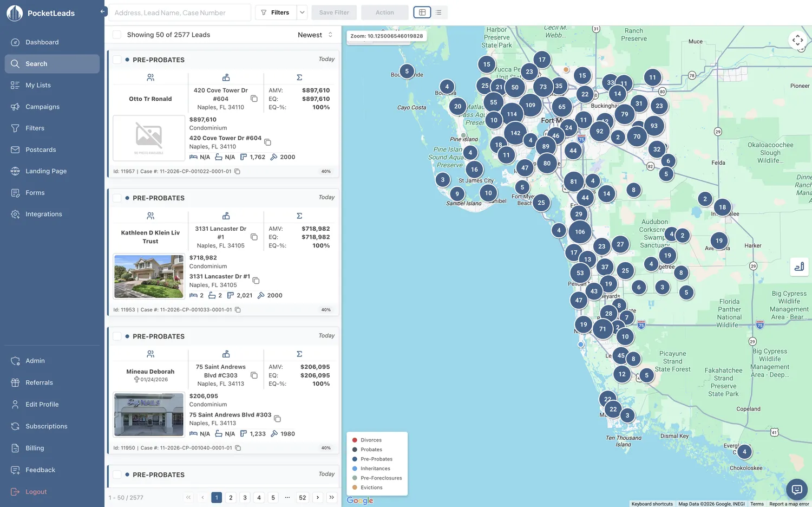Click the Save Filter button
Image resolution: width=812 pixels, height=507 pixels.
coord(334,12)
